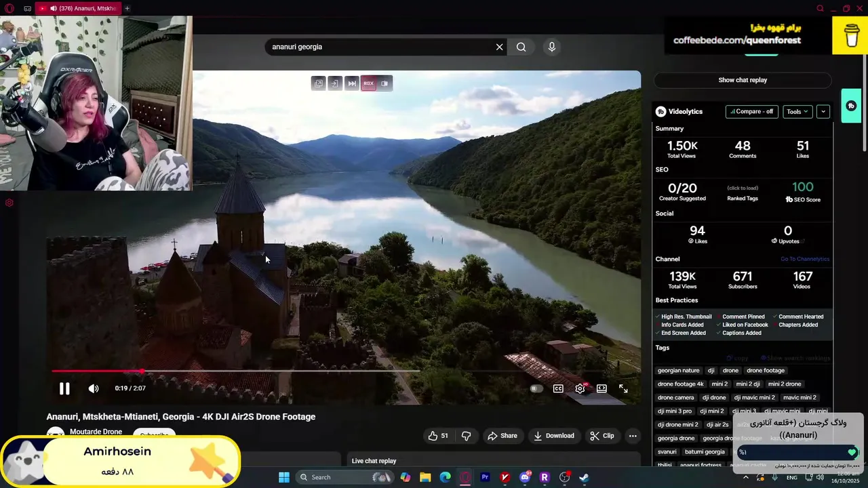Click the donation goal progress bar
The image size is (868, 488).
[x=797, y=452]
